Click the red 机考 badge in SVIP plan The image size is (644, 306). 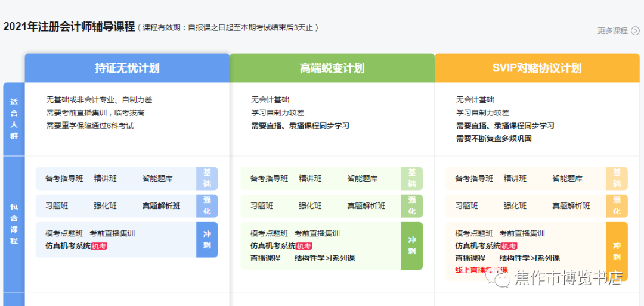click(509, 246)
